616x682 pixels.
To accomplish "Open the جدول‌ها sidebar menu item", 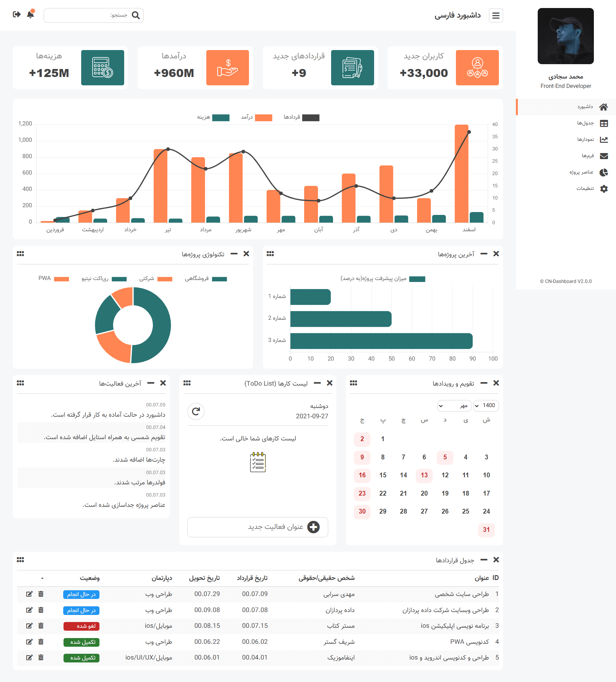I will pyautogui.click(x=566, y=123).
